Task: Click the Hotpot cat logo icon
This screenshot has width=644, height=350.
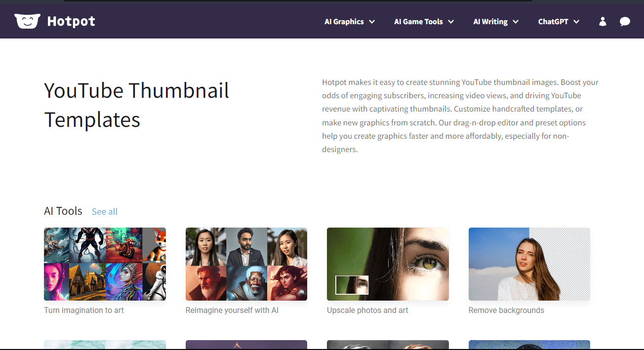Action: [x=27, y=21]
